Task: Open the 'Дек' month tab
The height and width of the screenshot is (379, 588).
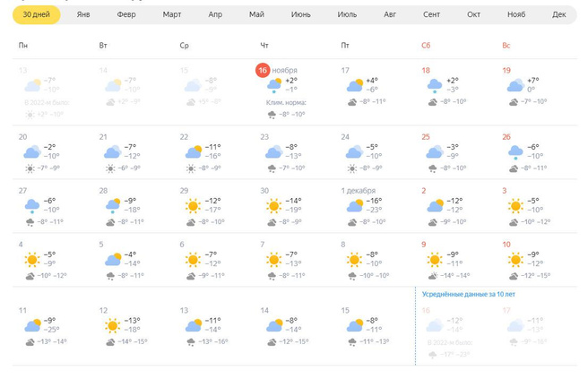Action: tap(558, 15)
